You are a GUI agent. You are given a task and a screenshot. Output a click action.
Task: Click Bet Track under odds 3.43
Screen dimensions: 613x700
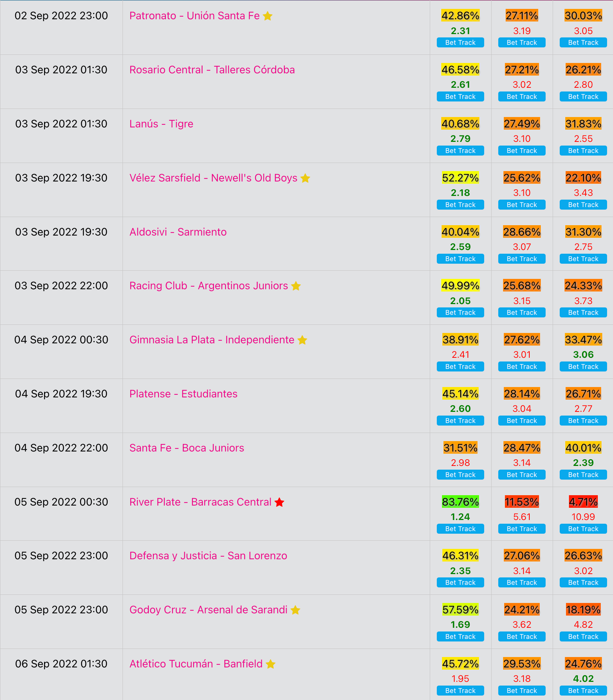click(x=583, y=205)
